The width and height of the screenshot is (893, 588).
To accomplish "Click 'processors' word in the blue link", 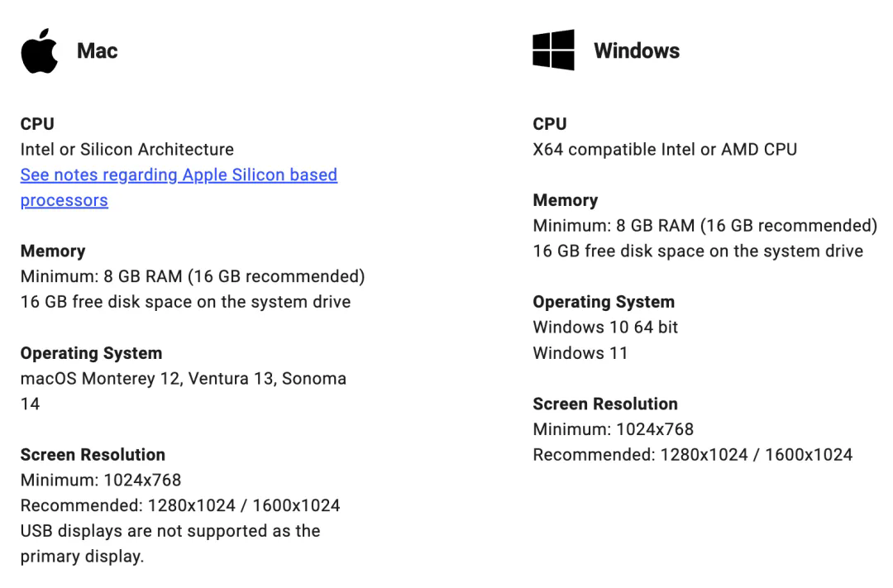I will coord(64,201).
